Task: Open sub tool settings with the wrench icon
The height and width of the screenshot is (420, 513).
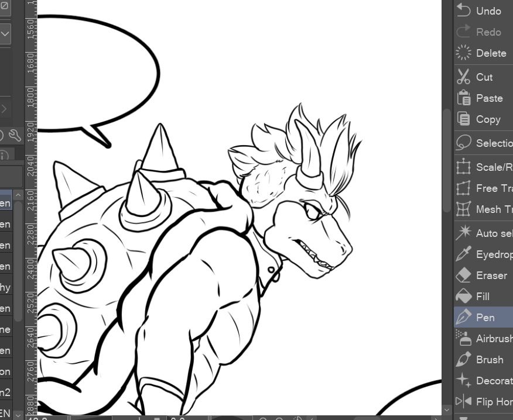Action: (x=15, y=135)
